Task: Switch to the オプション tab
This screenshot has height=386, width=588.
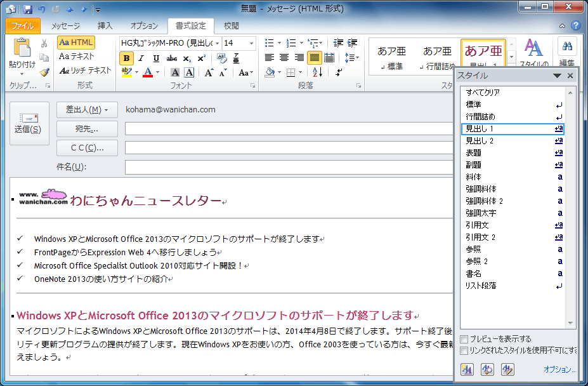Action: 144,25
